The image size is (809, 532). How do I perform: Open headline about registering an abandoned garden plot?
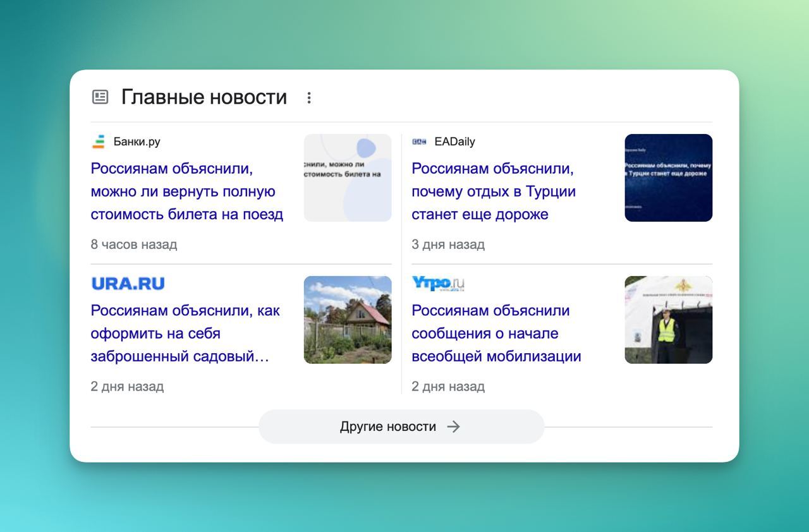(x=185, y=334)
